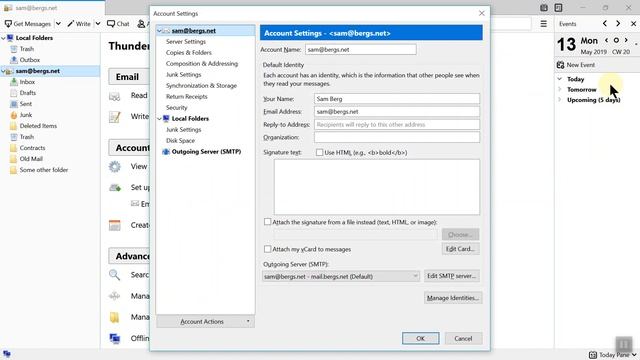Viewport: 640px width, 360px height.
Task: Select the Outbox folder
Action: [30, 60]
